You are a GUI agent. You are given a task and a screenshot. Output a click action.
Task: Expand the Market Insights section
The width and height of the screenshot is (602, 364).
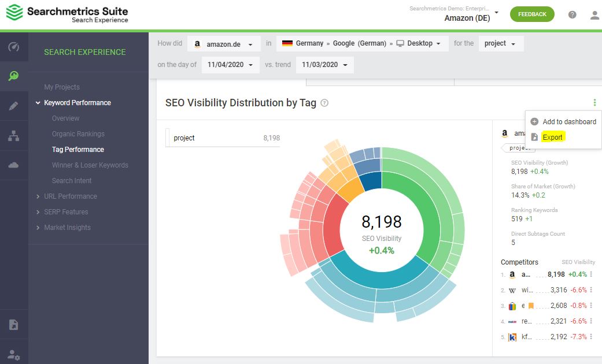tap(38, 228)
